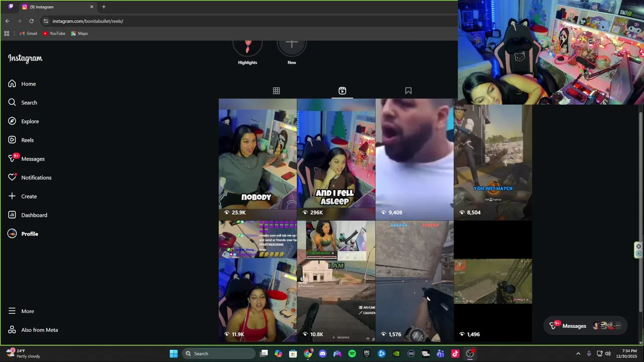Screen dimensions: 644x362
Task: Open the Maps bookmark
Action: (79, 33)
